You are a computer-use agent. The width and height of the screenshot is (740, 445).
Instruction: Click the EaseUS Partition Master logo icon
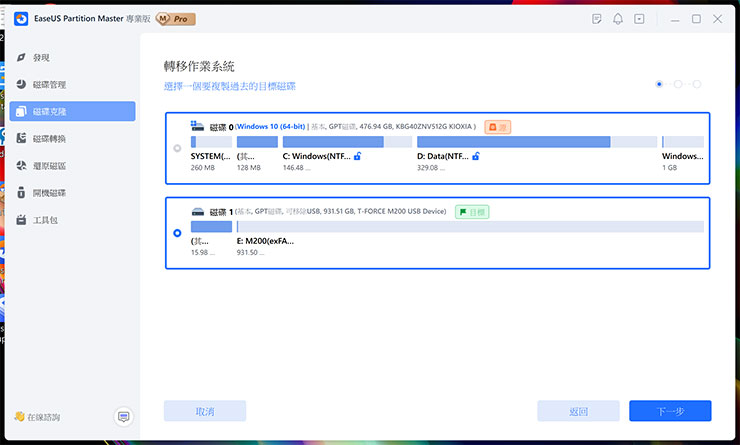[21, 19]
